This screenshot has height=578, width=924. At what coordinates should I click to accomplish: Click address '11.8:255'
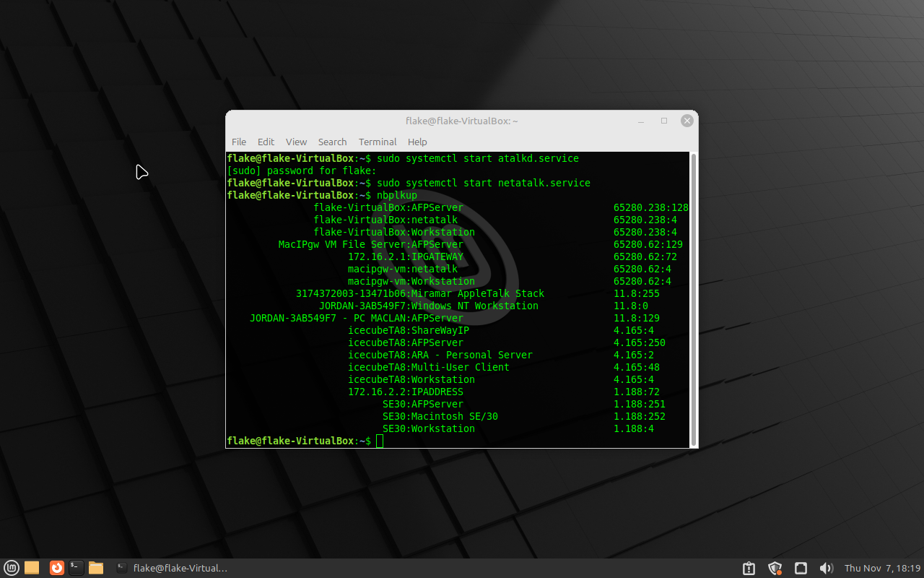click(x=637, y=293)
